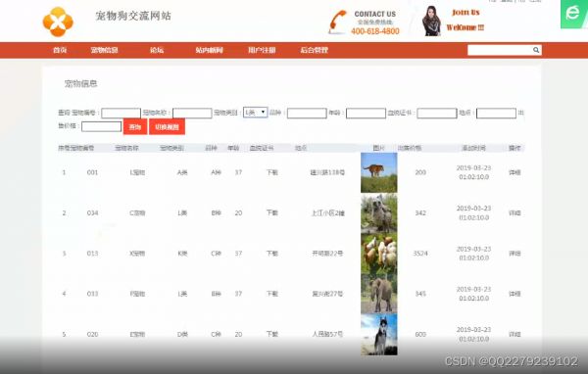Open 详细 details for pet 034
The image size is (588, 374).
514,212
